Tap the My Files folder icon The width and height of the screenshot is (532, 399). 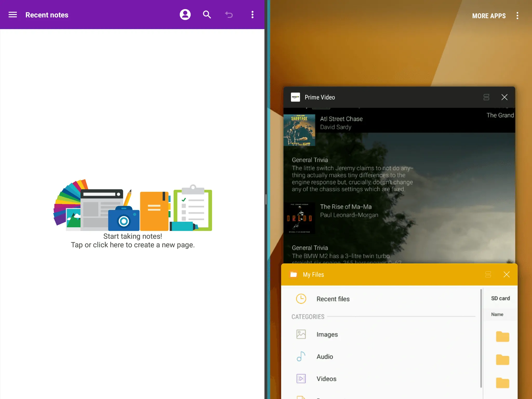coord(294,275)
